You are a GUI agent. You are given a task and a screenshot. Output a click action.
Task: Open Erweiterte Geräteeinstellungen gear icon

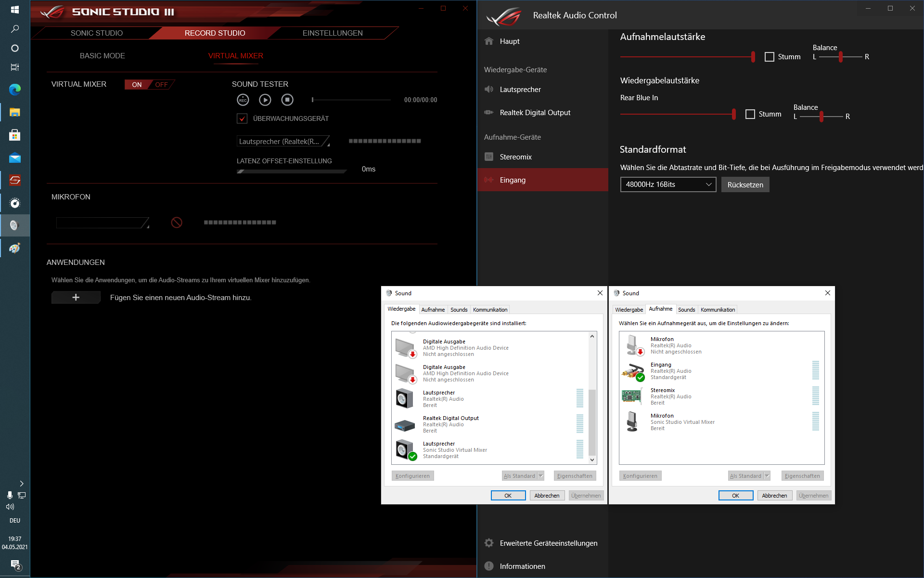pyautogui.click(x=489, y=543)
